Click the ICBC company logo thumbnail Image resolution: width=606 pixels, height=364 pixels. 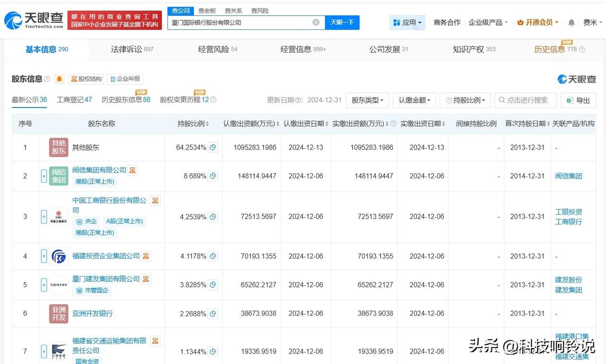(x=59, y=217)
